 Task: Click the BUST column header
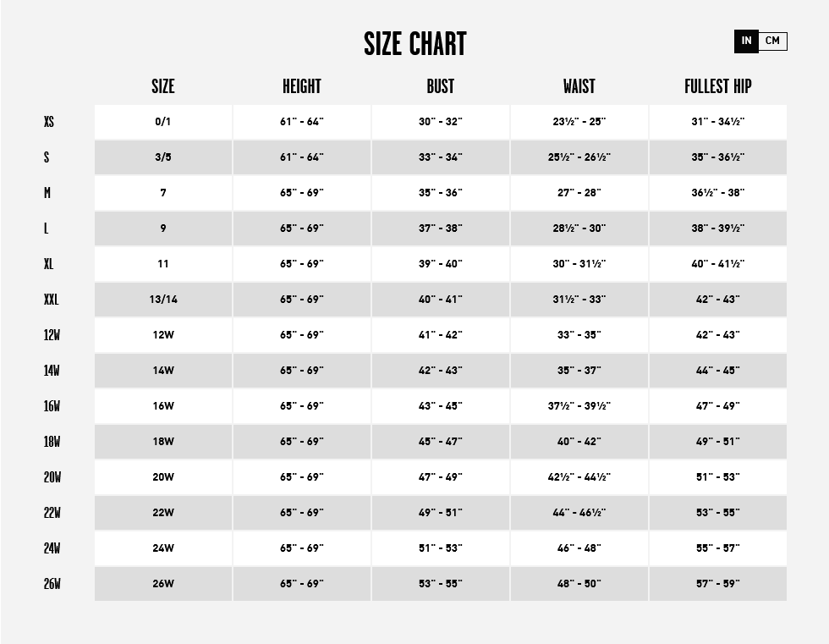tap(441, 86)
